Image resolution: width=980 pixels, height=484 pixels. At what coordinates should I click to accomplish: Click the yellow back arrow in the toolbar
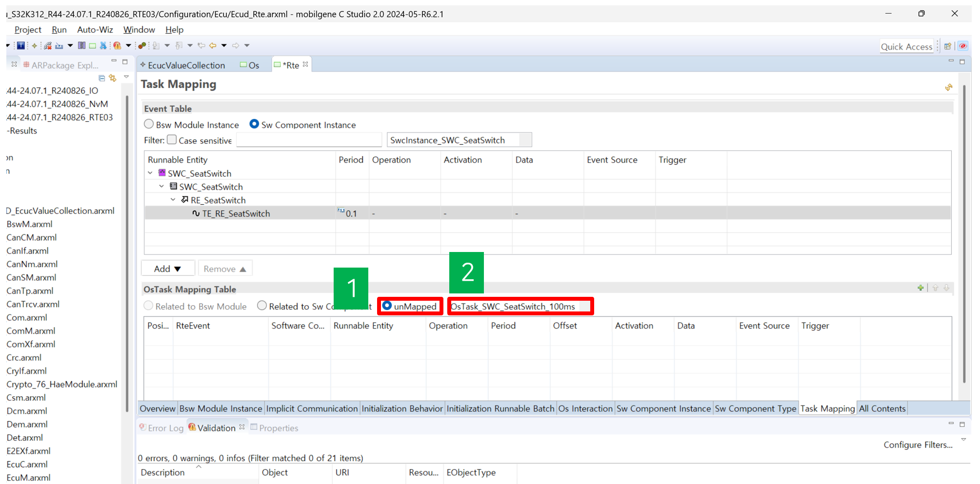pos(213,45)
